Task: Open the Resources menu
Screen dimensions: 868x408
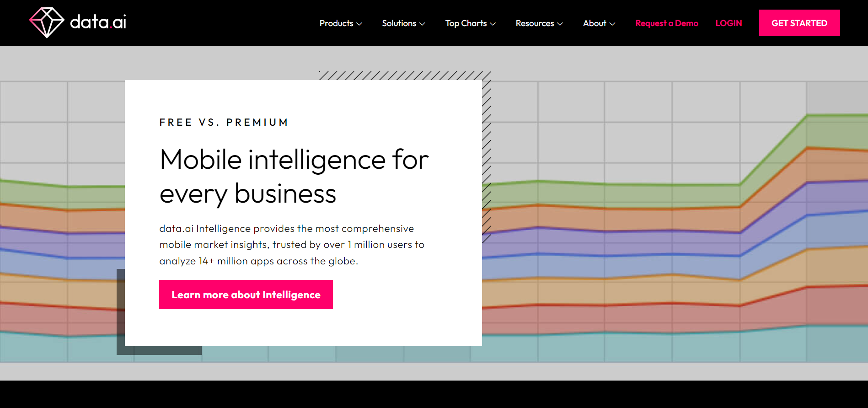Action: coord(535,23)
